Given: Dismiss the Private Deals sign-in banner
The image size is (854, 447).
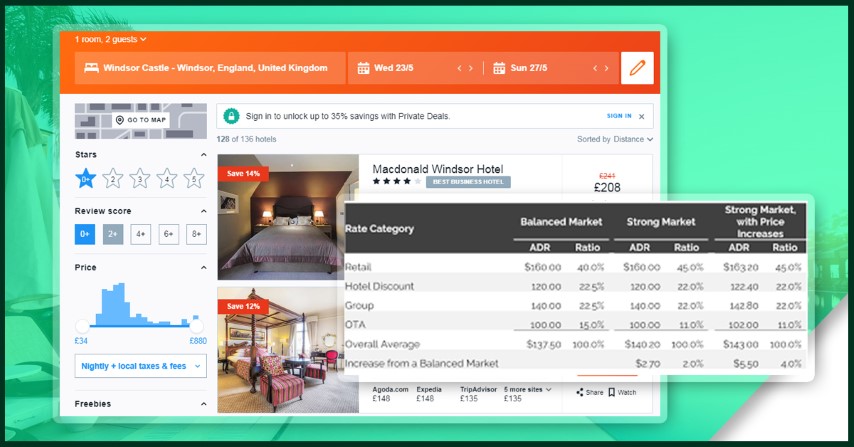Looking at the screenshot, I should [x=642, y=117].
